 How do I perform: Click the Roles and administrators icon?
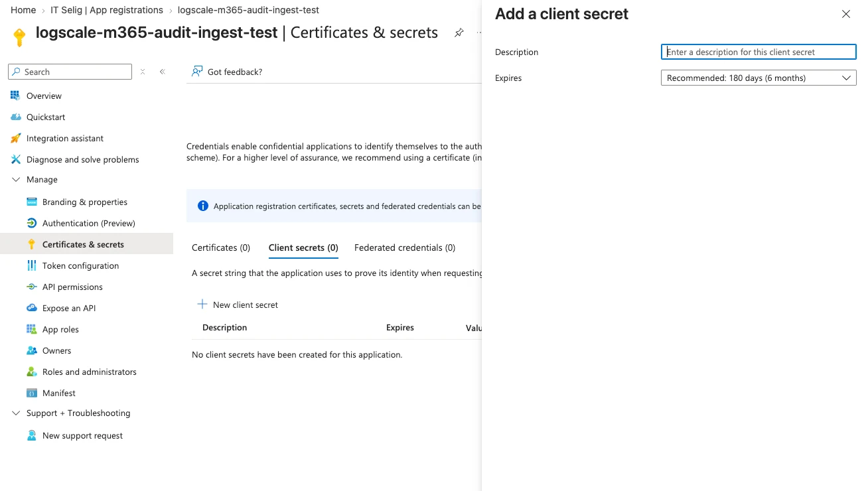click(31, 372)
